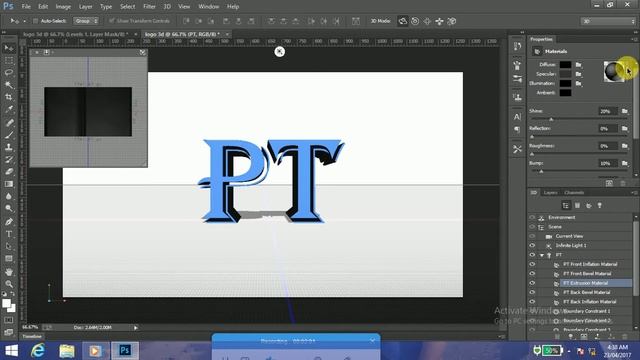Filter 3D panel by Lights
Image resolution: width=640 pixels, height=360 pixels.
(600, 205)
